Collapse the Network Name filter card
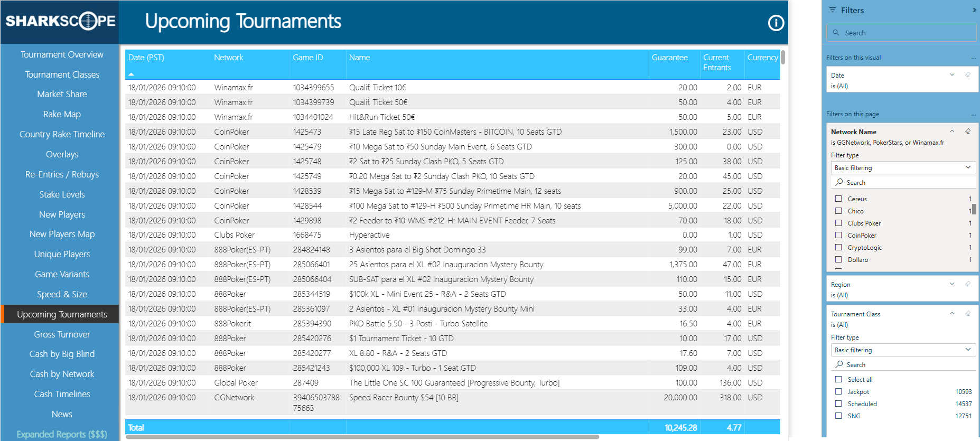Viewport: 980px width, 441px height. coord(952,132)
